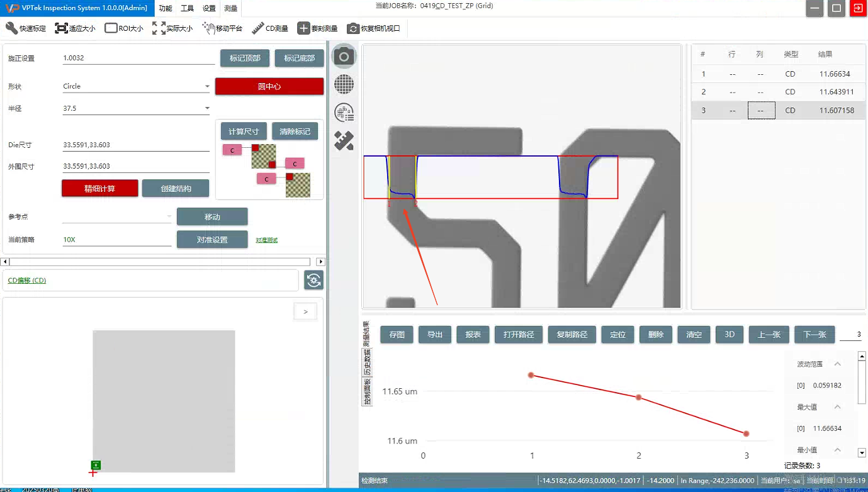This screenshot has height=492, width=868.
Task: Select result row 1 with value 11.66634
Action: (x=778, y=74)
